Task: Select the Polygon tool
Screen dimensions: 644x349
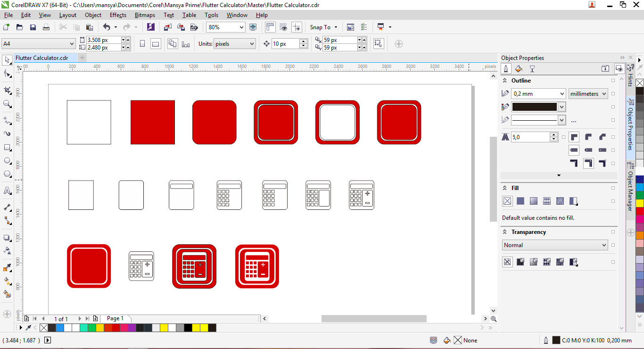Action: pyautogui.click(x=7, y=174)
